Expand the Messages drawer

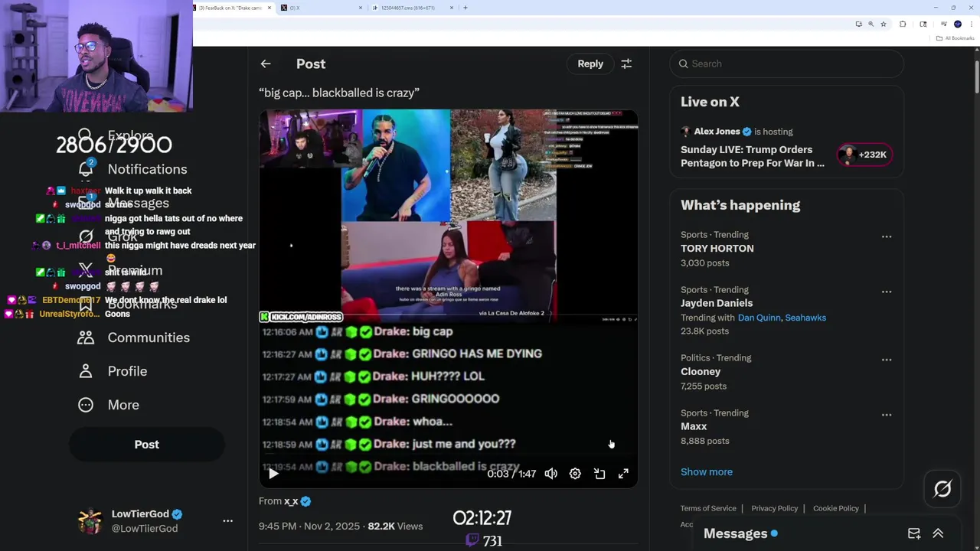(x=938, y=533)
